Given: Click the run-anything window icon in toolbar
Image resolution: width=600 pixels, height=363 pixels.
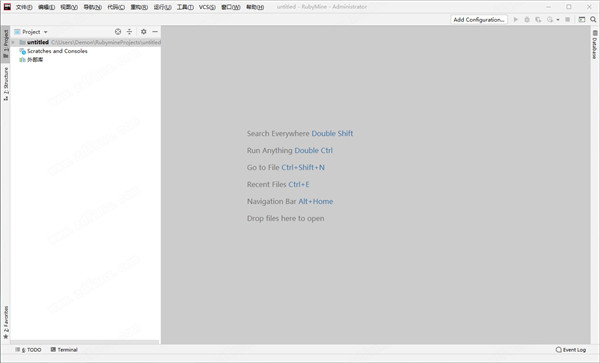Looking at the screenshot, I should point(582,20).
